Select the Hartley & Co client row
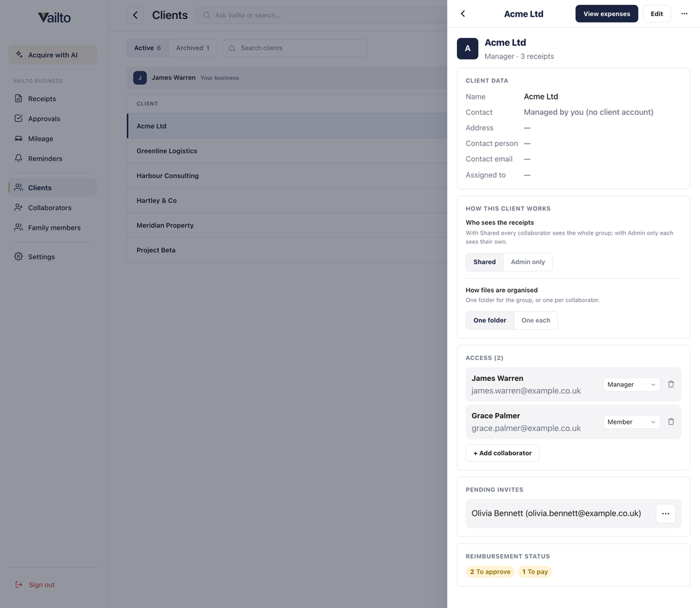 (287, 200)
